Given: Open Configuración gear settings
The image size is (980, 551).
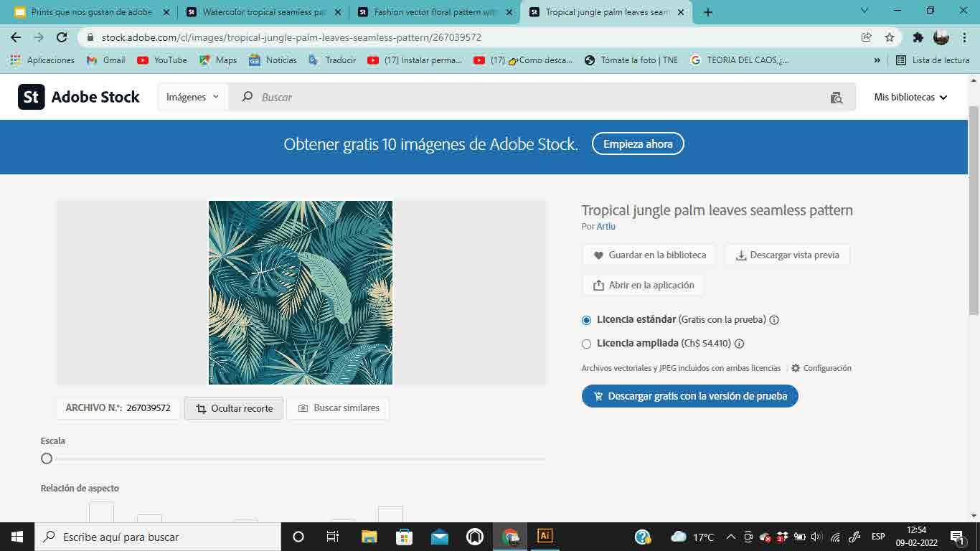Looking at the screenshot, I should pos(821,368).
